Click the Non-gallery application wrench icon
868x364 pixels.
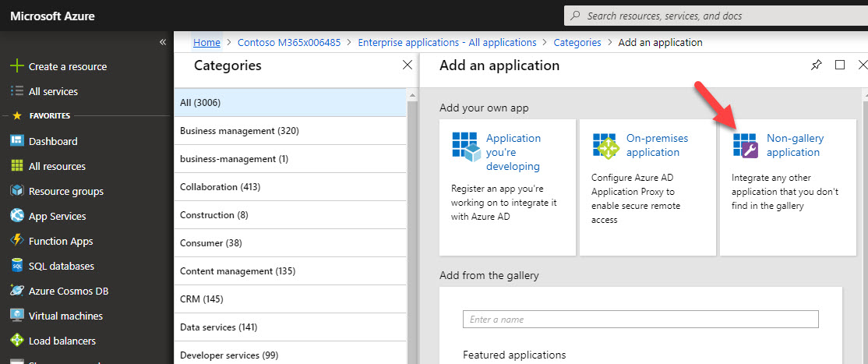[x=746, y=145]
